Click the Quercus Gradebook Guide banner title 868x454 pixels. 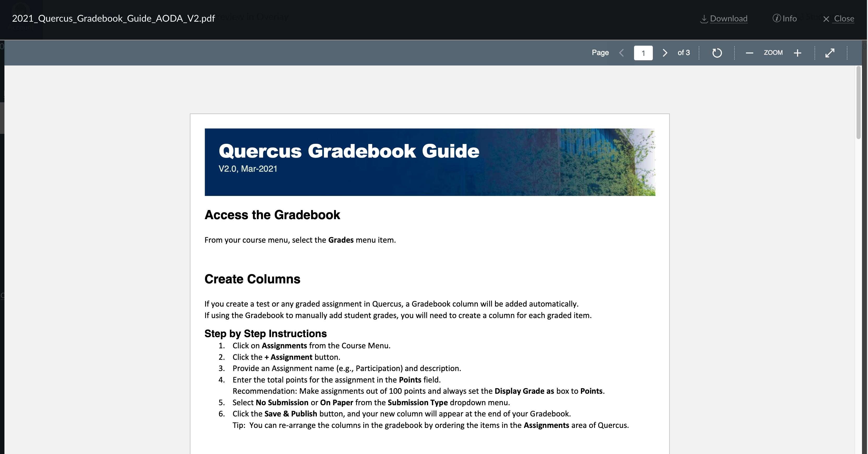pyautogui.click(x=349, y=151)
